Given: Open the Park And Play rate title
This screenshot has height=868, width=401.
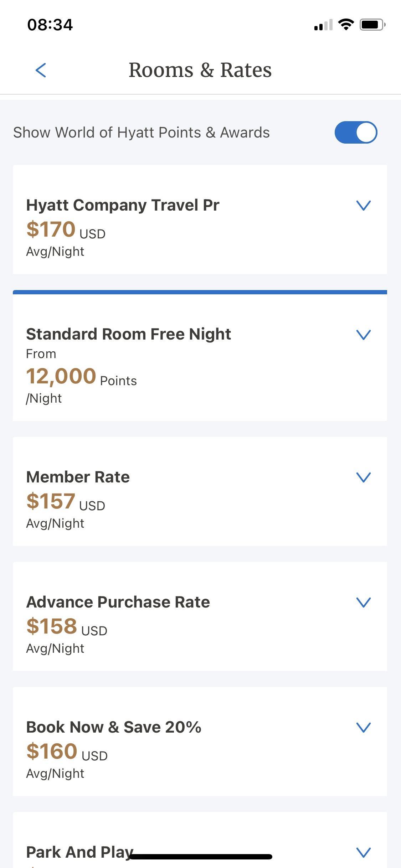Looking at the screenshot, I should click(x=79, y=852).
